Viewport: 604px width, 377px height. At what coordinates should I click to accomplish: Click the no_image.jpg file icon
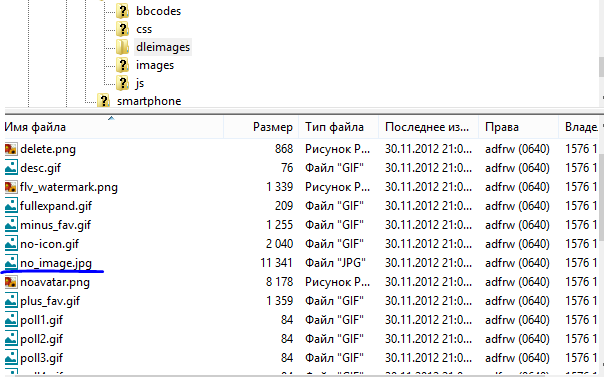pyautogui.click(x=11, y=263)
